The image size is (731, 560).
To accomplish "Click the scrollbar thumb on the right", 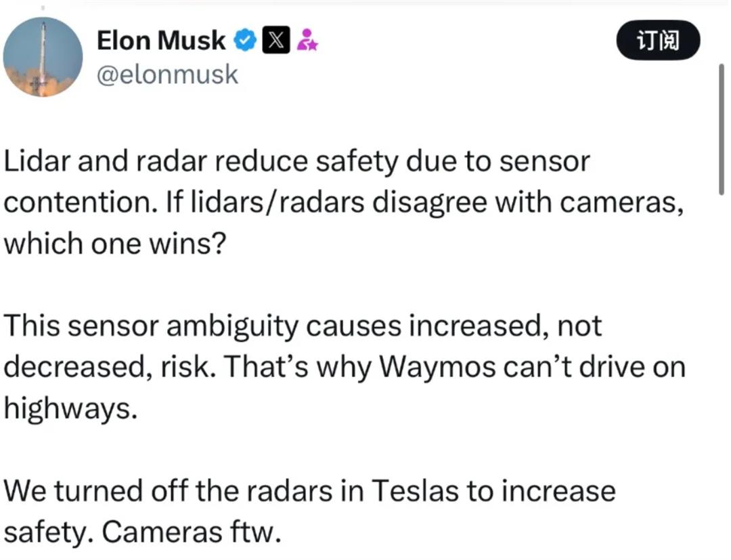I will pyautogui.click(x=722, y=129).
